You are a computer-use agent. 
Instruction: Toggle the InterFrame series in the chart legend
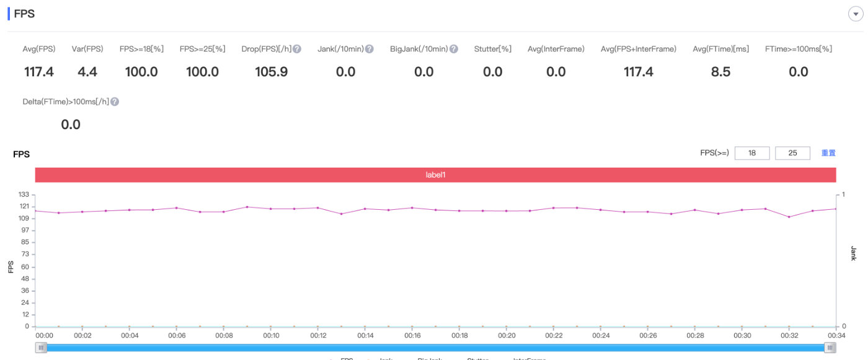pos(529,358)
